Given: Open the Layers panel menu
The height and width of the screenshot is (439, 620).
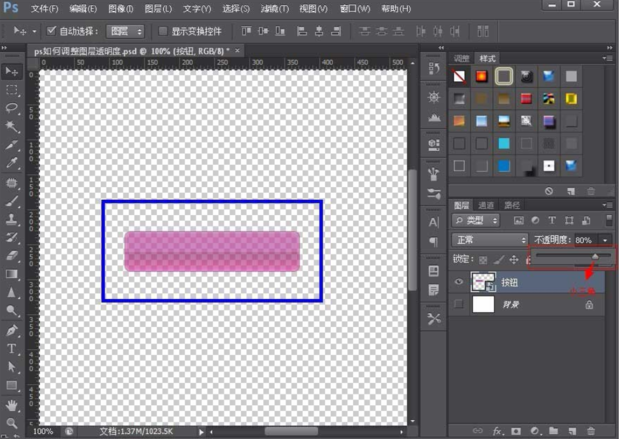Looking at the screenshot, I should [608, 205].
